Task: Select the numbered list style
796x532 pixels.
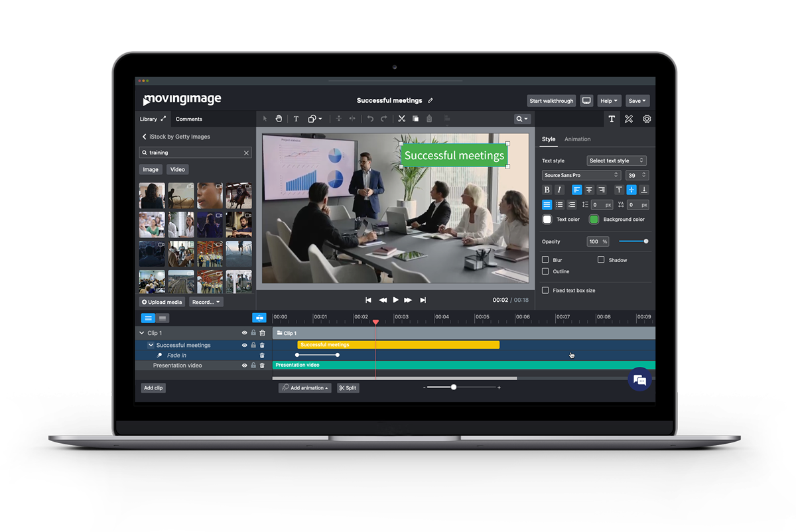Action: 572,205
